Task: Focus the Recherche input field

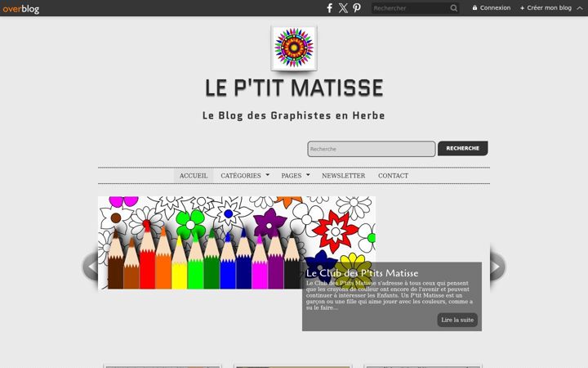Action: pos(372,149)
